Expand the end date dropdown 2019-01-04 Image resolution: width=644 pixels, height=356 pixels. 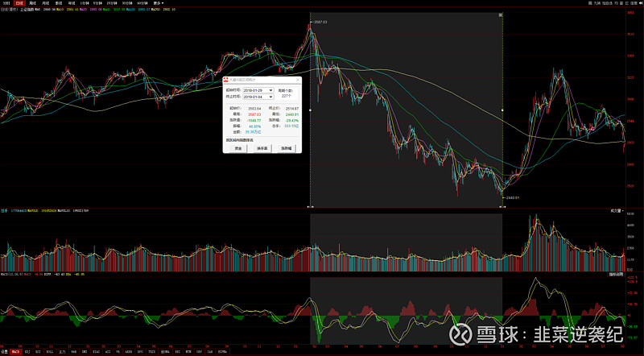270,97
